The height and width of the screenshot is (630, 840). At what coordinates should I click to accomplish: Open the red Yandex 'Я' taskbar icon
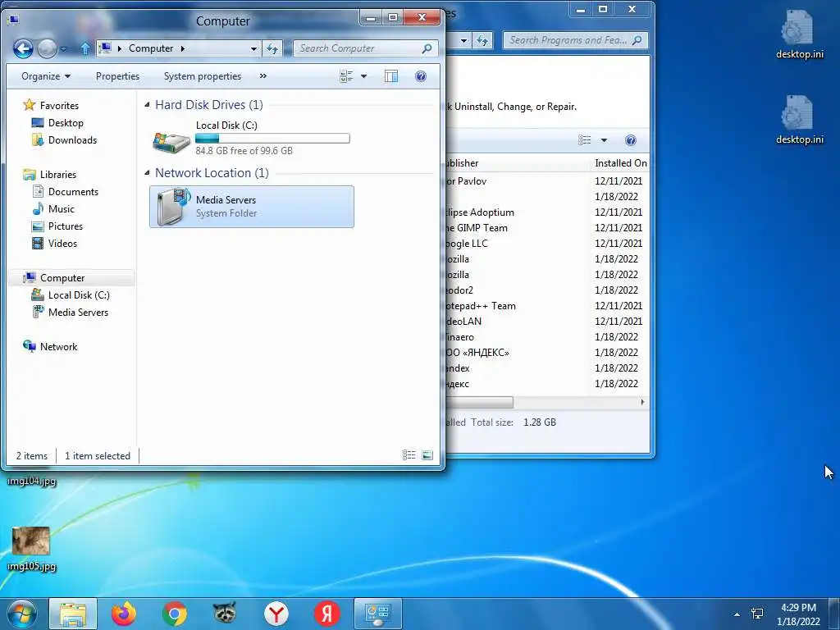[326, 614]
